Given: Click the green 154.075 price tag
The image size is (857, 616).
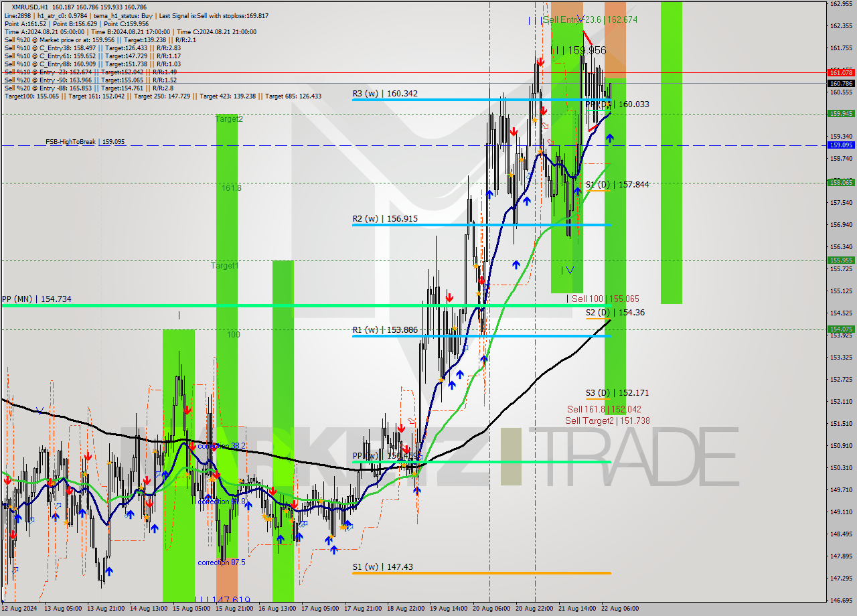Looking at the screenshot, I should 840,329.
